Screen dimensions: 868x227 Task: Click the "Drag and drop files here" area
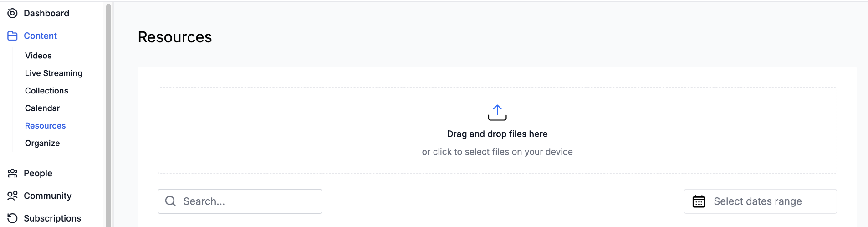tap(497, 134)
